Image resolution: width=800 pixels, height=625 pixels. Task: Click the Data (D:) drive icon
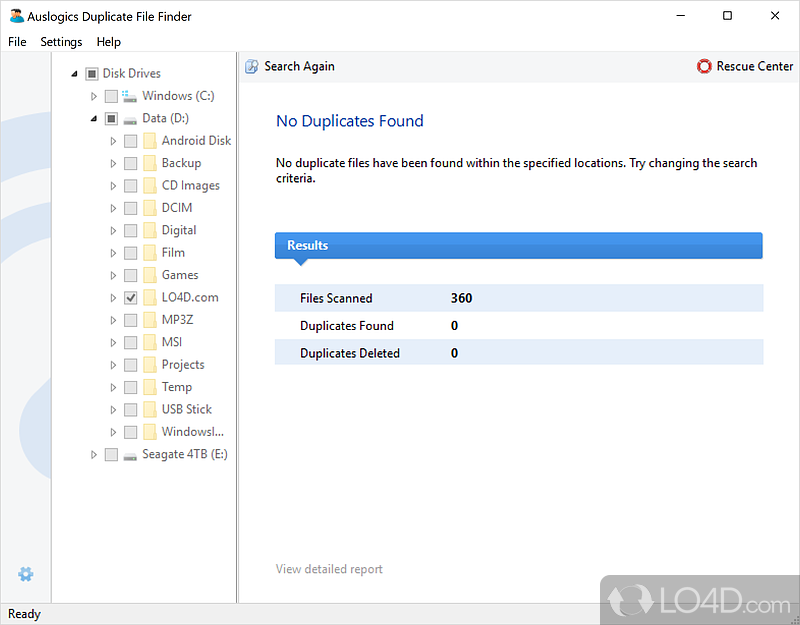[x=130, y=118]
